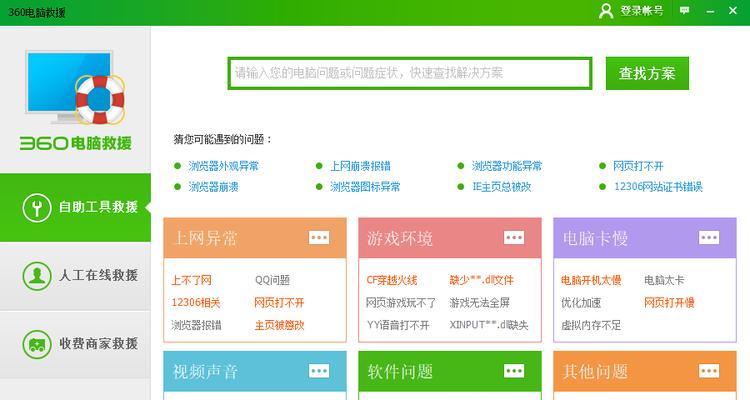Select 浏览器报错 item

(x=196, y=325)
